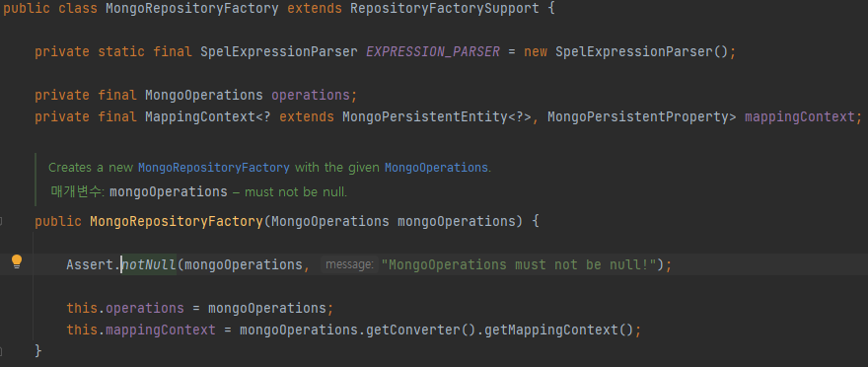
Task: Click the SpelExpressionParser type in field declaration
Action: (x=279, y=52)
